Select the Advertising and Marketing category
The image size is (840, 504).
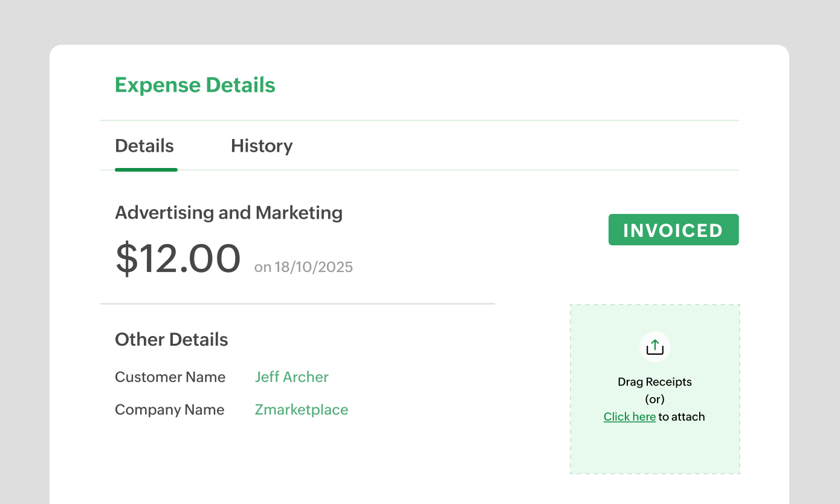[228, 213]
